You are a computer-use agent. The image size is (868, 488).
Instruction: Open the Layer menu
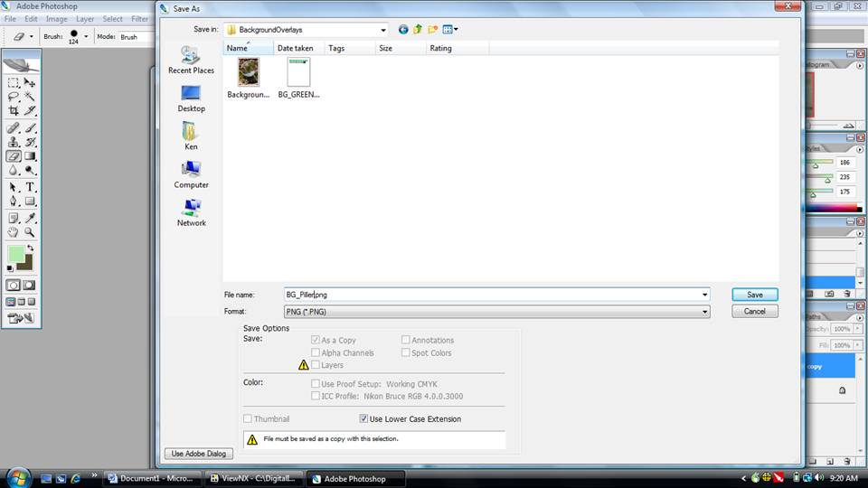coord(85,19)
